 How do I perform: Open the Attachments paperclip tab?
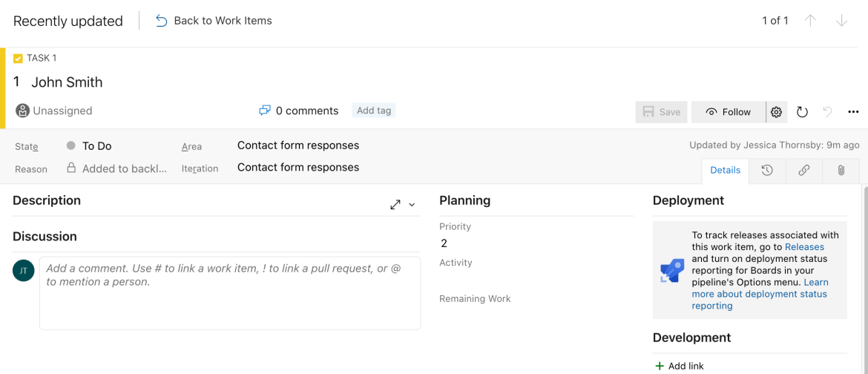pos(841,170)
